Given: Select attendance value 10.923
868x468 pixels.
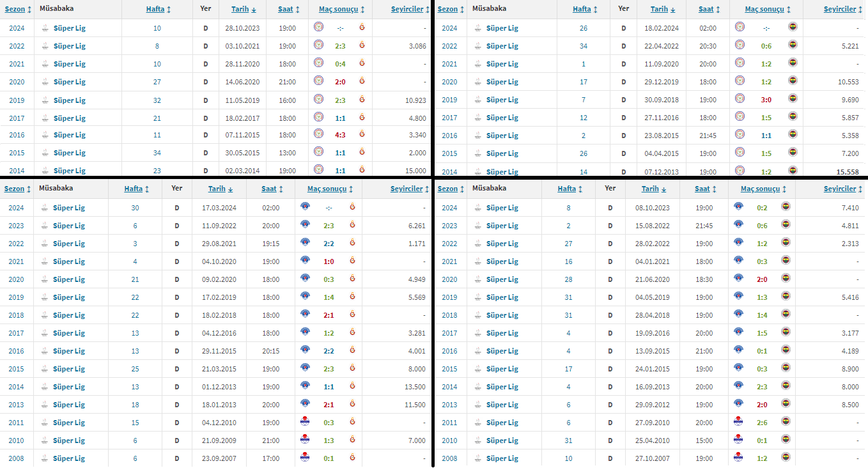Looking at the screenshot, I should click(x=415, y=100).
